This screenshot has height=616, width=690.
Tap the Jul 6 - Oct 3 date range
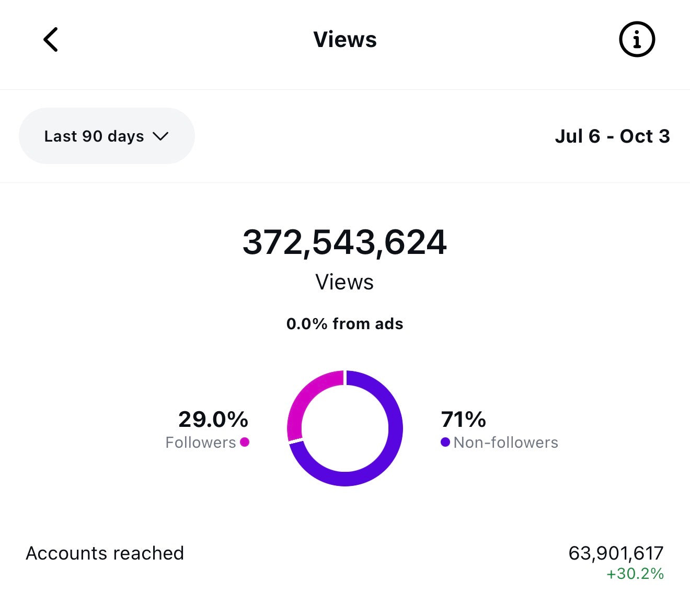click(612, 136)
